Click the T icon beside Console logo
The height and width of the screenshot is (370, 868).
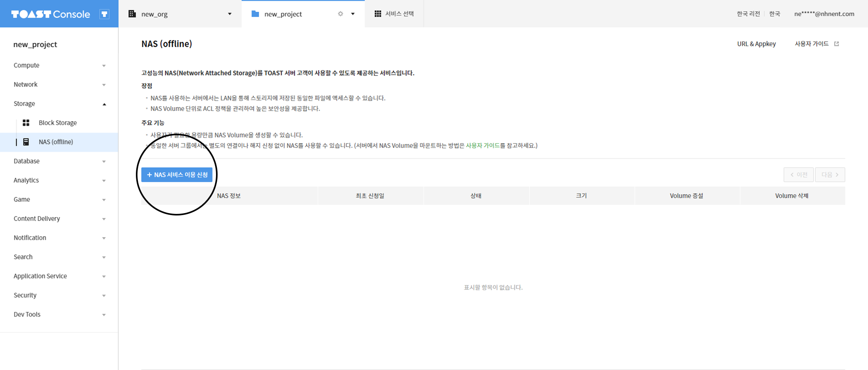point(104,14)
